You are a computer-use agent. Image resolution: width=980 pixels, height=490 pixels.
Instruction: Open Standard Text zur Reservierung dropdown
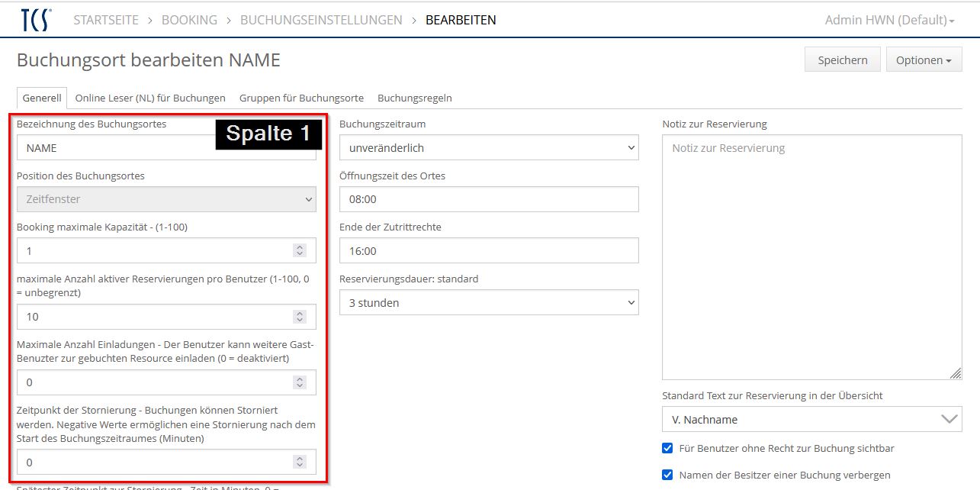coord(811,419)
